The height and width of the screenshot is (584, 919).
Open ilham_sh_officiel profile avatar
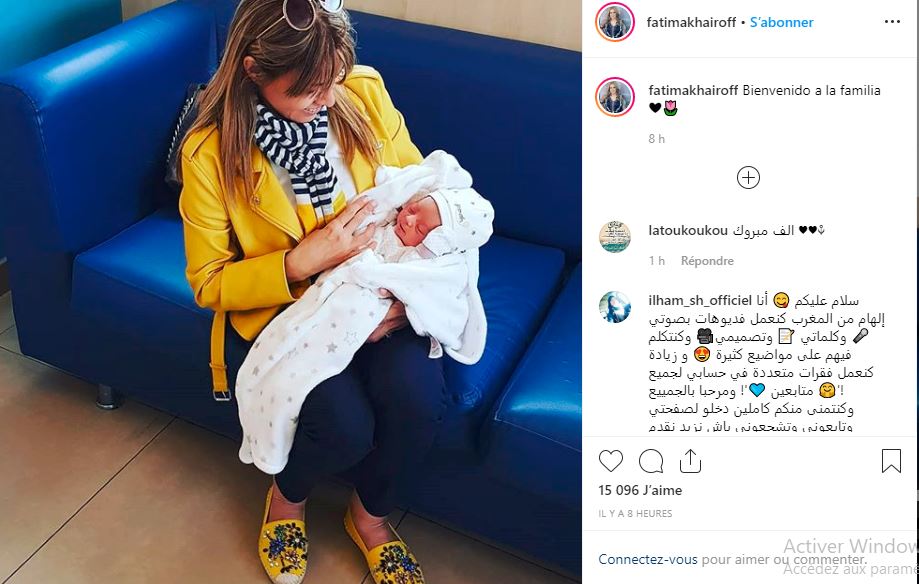(615, 307)
